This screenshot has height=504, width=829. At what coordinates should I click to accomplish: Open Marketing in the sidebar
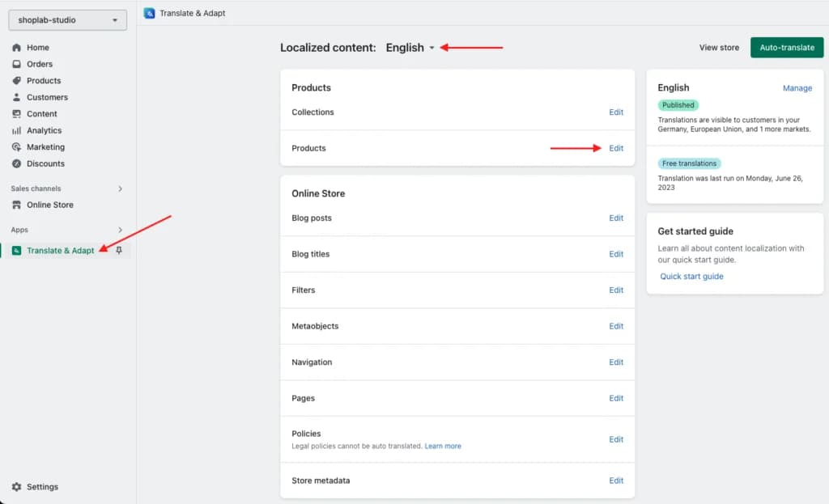click(45, 147)
